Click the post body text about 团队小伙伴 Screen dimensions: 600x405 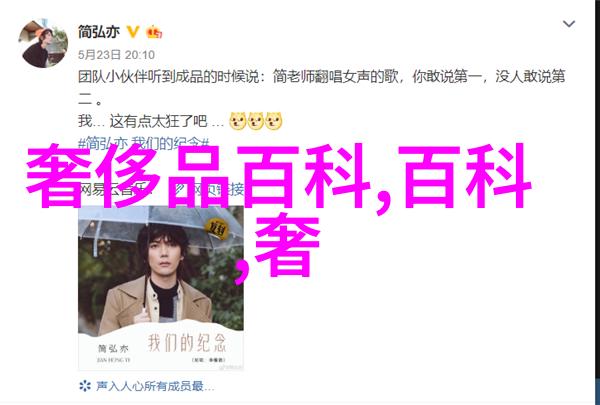321,88
